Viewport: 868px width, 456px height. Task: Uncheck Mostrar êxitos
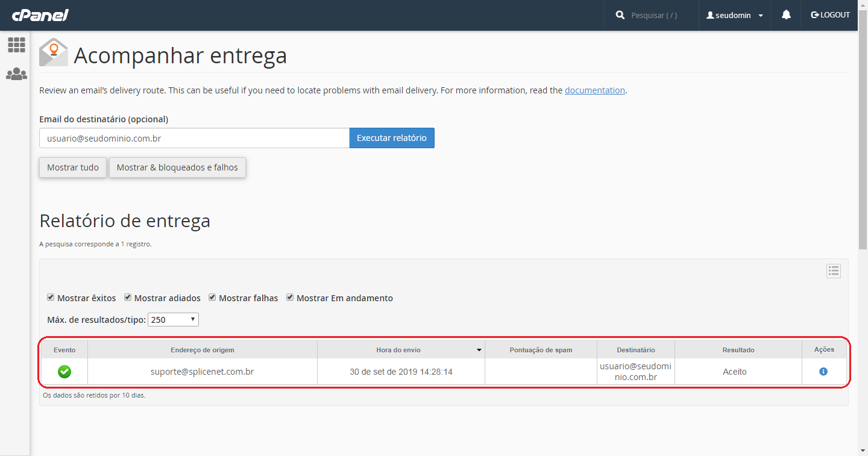tap(51, 298)
